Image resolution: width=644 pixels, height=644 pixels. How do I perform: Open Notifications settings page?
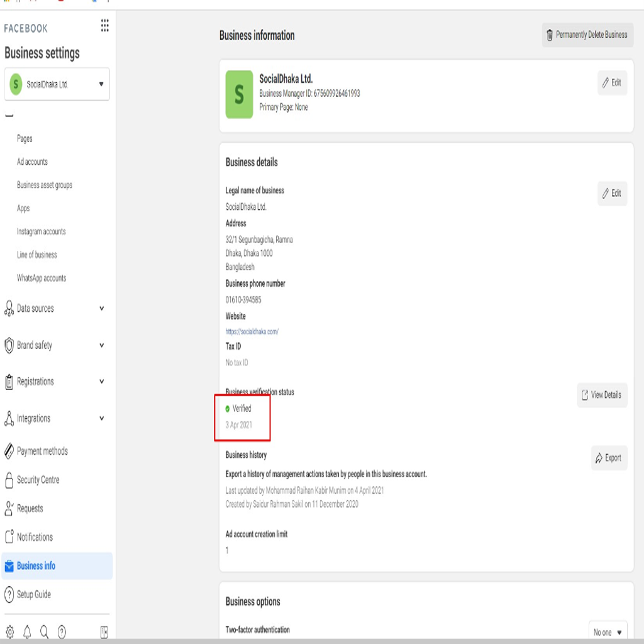pyautogui.click(x=35, y=537)
